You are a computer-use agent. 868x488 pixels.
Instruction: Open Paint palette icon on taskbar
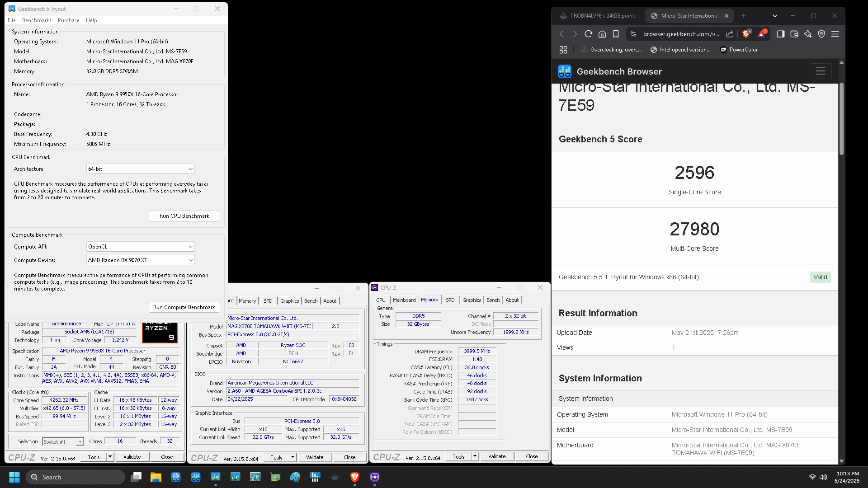coord(295,477)
